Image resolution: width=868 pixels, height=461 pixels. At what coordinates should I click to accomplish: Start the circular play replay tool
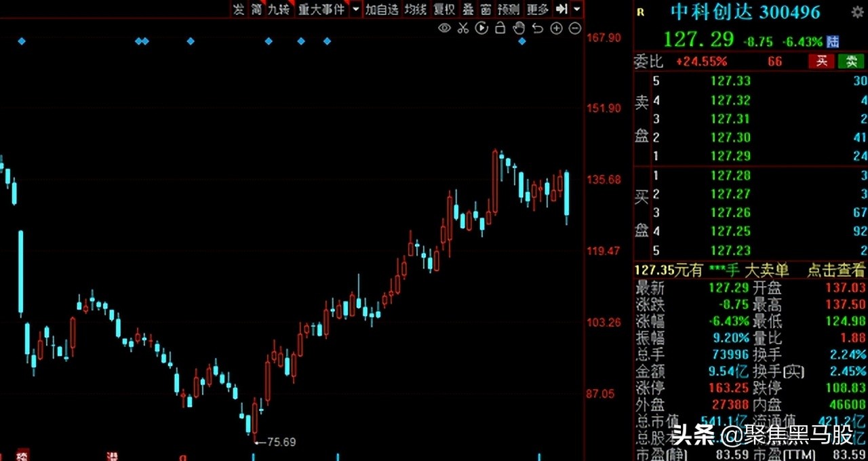coord(481,28)
